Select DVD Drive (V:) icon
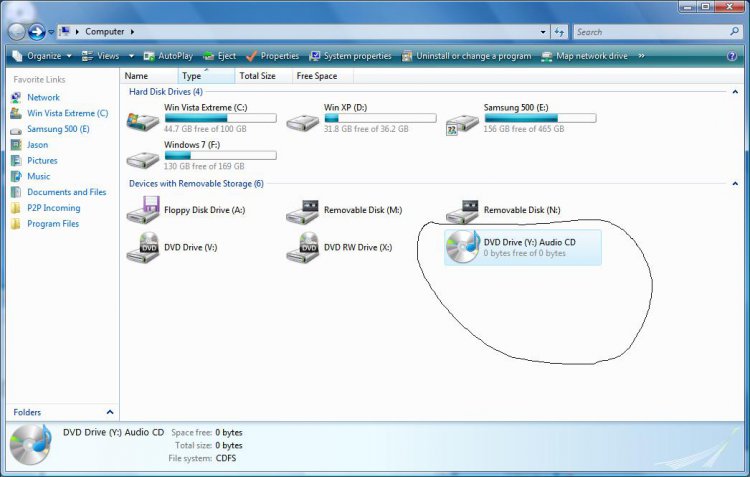The height and width of the screenshot is (477, 750). point(143,247)
